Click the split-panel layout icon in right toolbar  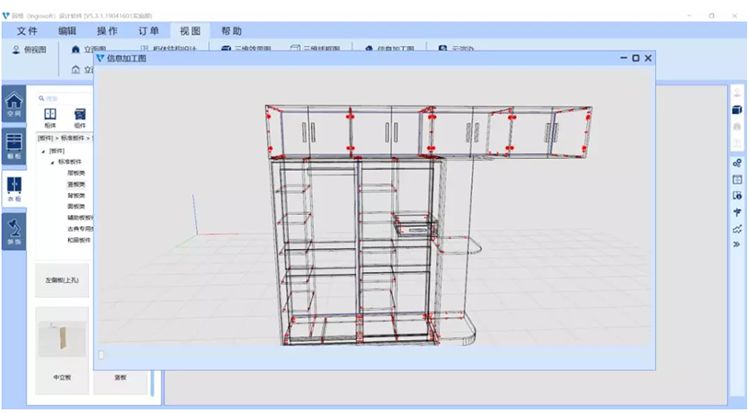click(x=737, y=179)
